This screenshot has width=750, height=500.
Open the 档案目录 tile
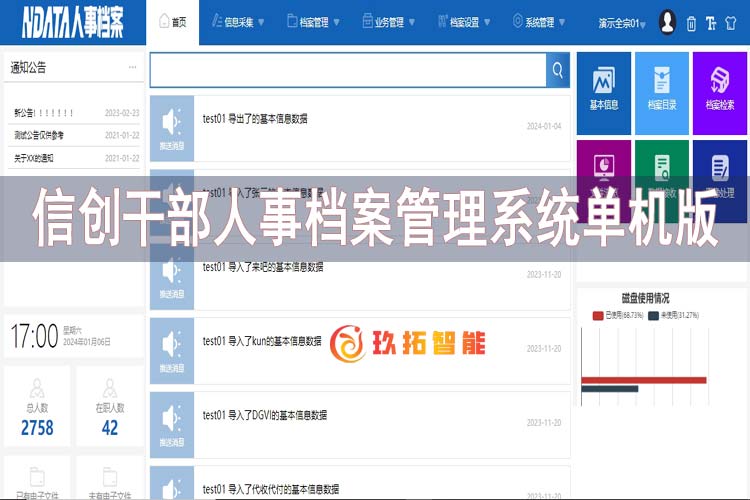click(x=662, y=93)
